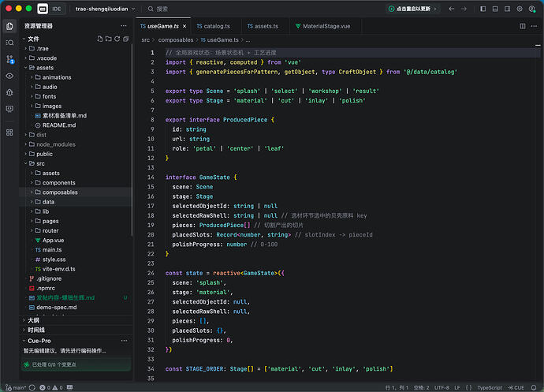Switch to the catalog.ts tab
This screenshot has height=392, width=544.
[214, 26]
